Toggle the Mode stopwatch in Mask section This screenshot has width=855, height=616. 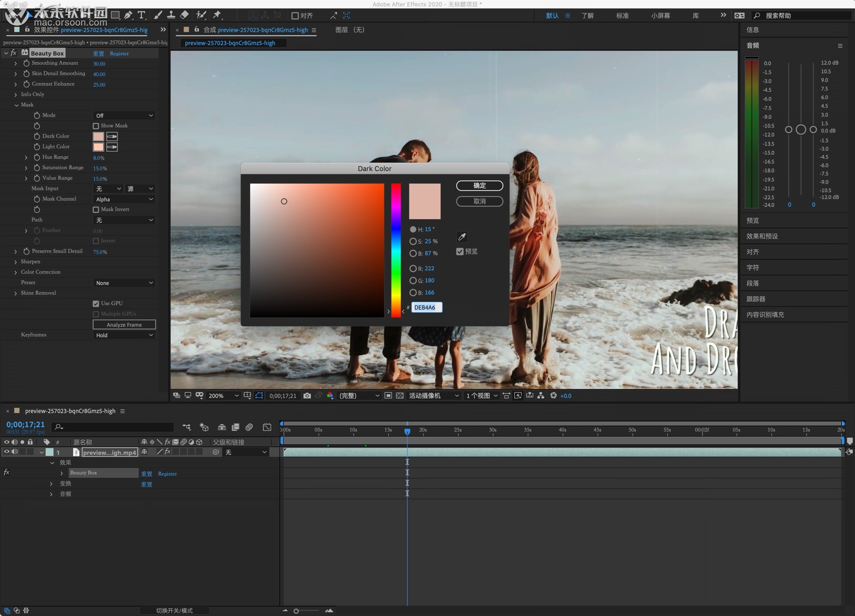click(37, 116)
